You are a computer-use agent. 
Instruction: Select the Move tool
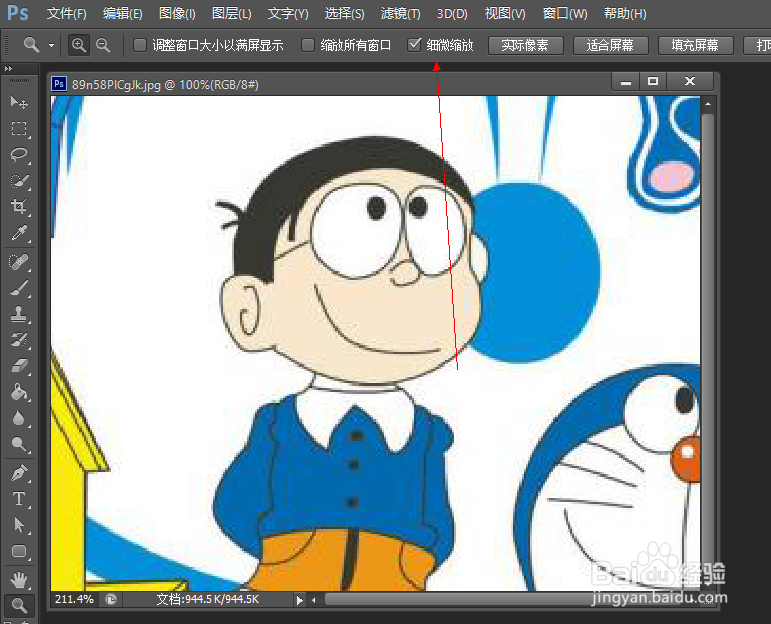19,102
